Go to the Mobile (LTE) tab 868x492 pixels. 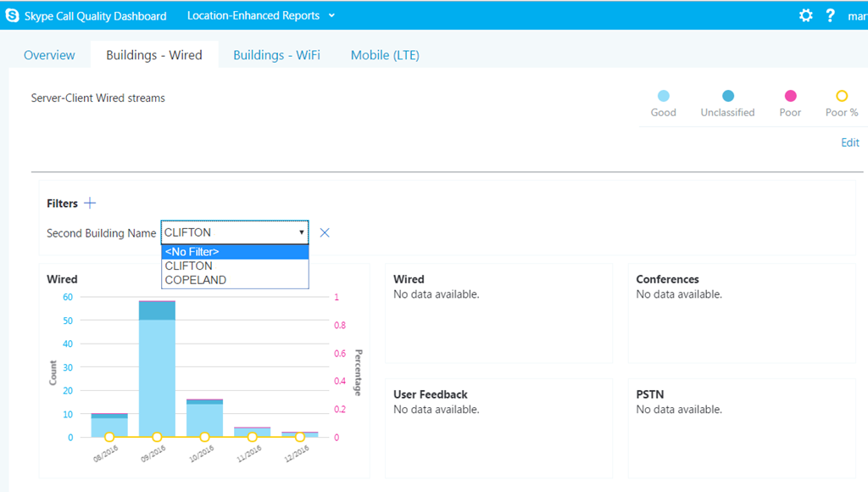(x=385, y=55)
